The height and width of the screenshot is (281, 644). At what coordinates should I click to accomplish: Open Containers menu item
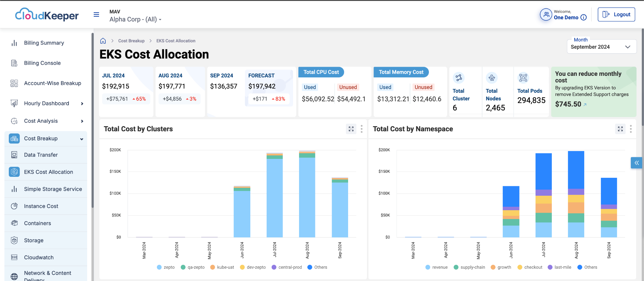[46, 223]
